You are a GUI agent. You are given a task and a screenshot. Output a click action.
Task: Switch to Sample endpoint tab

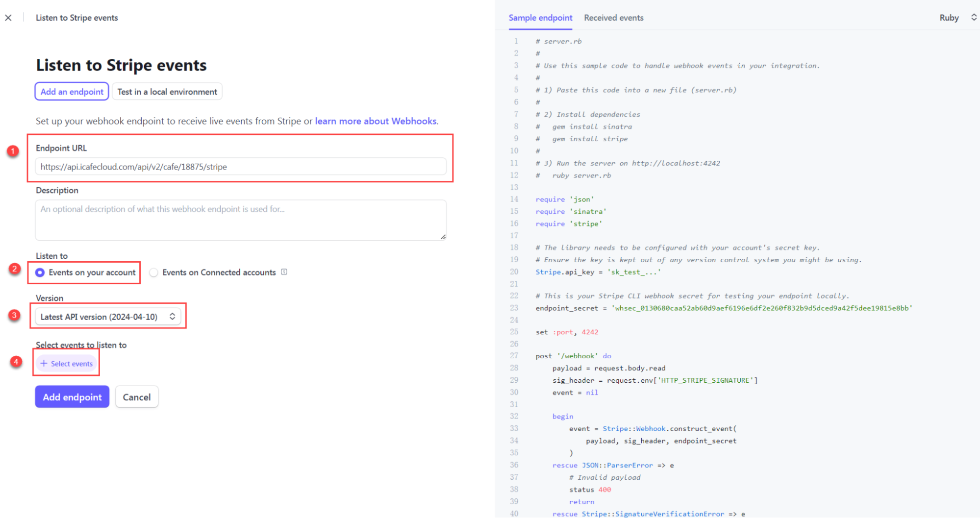[x=540, y=18]
